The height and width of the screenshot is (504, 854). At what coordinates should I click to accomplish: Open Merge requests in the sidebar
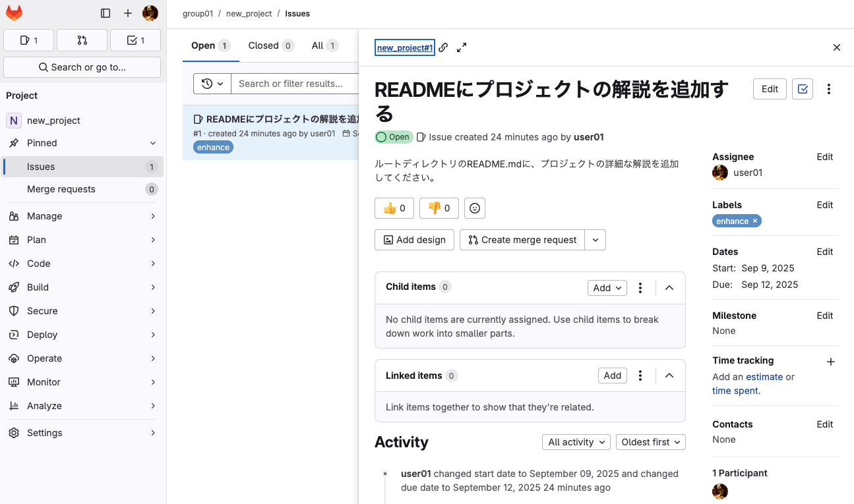click(61, 189)
